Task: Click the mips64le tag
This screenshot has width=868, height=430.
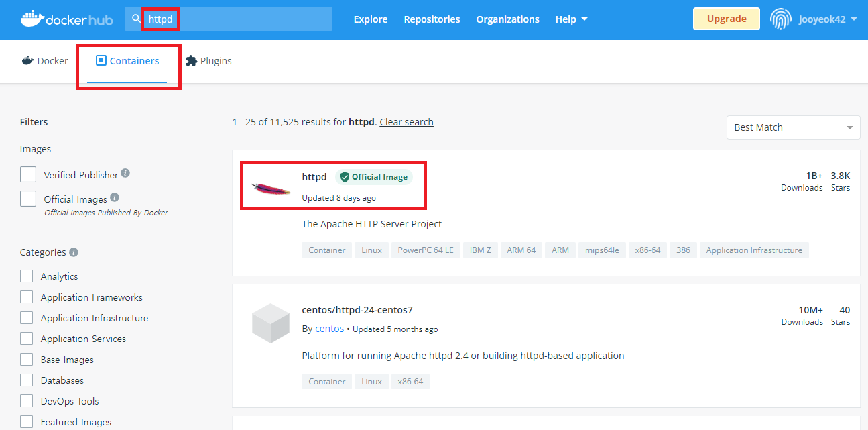Action: [602, 250]
